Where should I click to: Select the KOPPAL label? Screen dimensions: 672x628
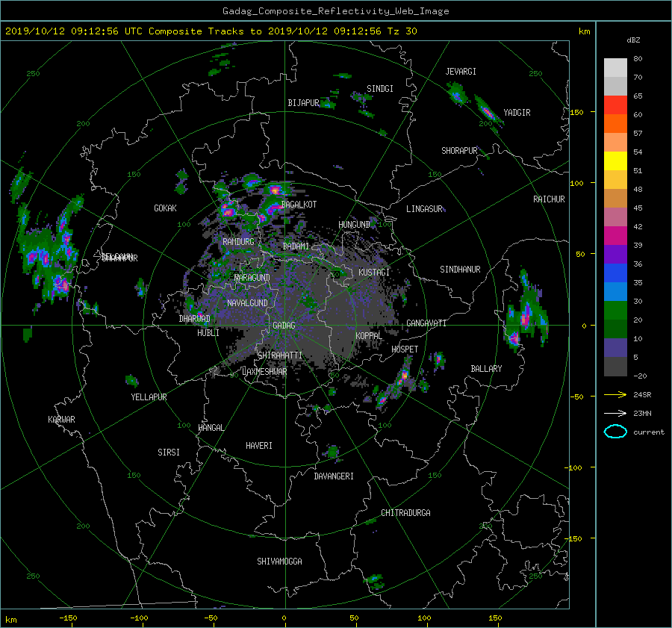click(x=369, y=336)
